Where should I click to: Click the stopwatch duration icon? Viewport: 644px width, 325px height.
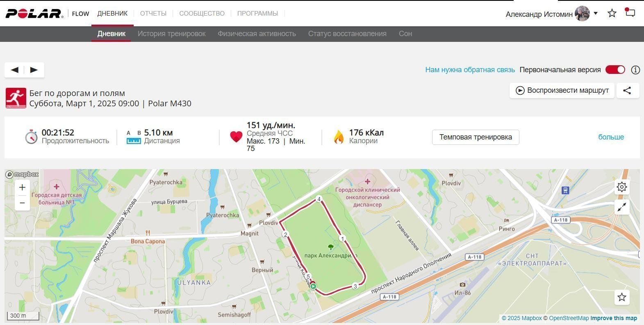click(x=31, y=137)
